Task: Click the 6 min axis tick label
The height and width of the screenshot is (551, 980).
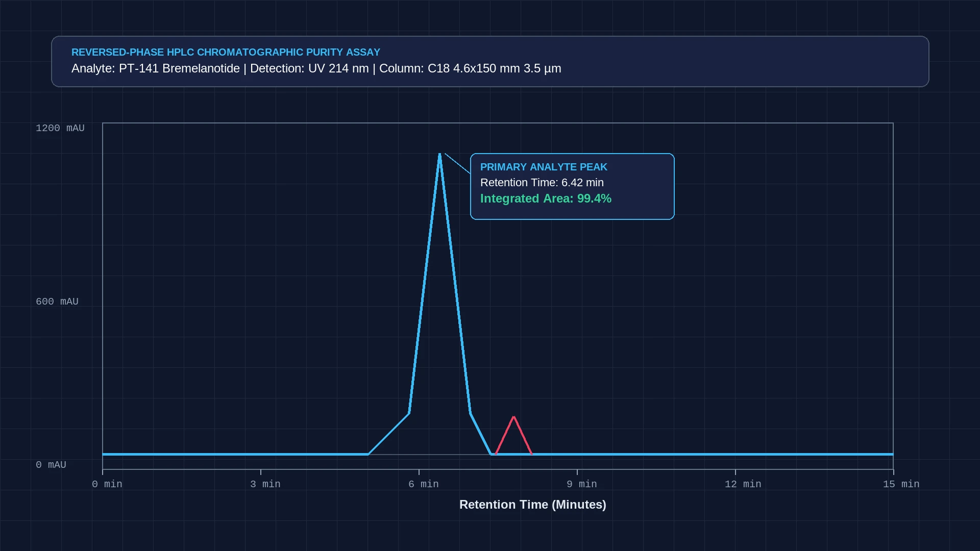Action: [x=424, y=484]
